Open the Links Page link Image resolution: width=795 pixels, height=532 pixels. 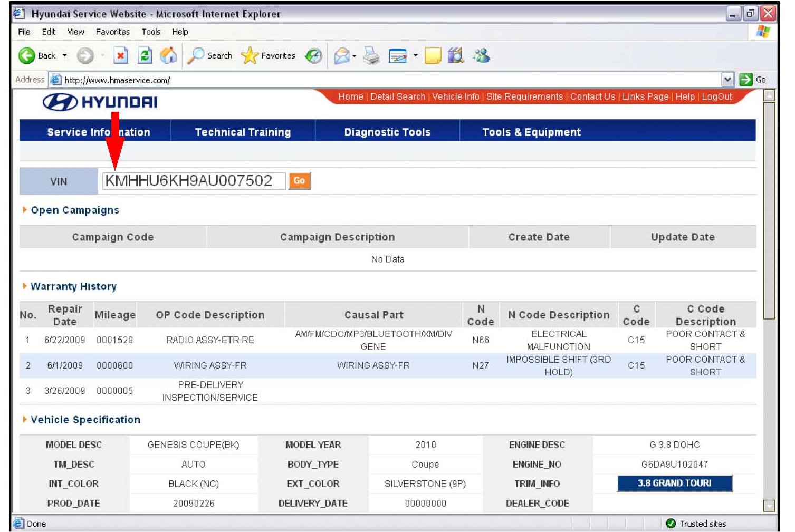click(x=645, y=96)
